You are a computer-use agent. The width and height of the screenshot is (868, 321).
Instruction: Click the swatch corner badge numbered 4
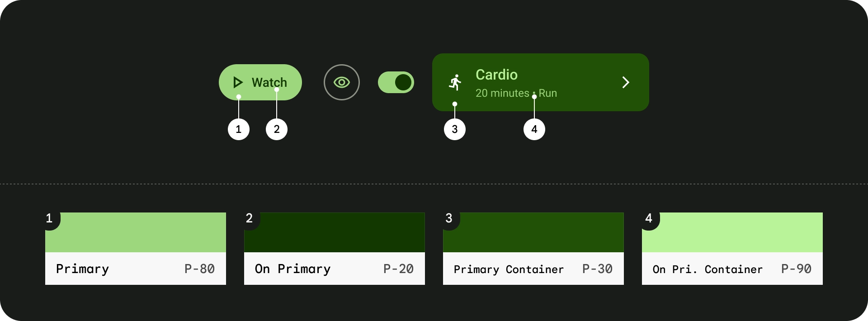point(649,219)
